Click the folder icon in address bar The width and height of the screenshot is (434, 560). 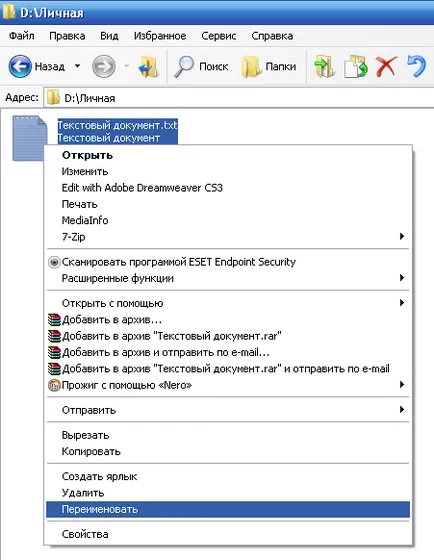[x=54, y=98]
